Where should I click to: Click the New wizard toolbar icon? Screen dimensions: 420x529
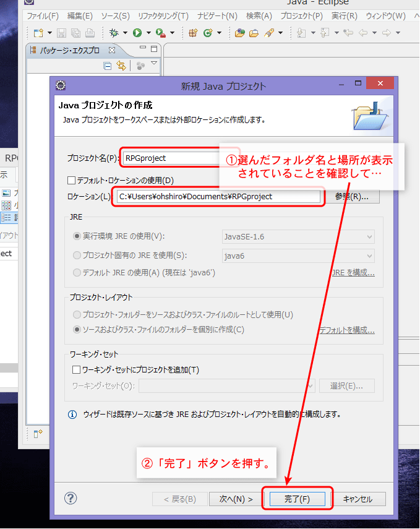click(38, 33)
